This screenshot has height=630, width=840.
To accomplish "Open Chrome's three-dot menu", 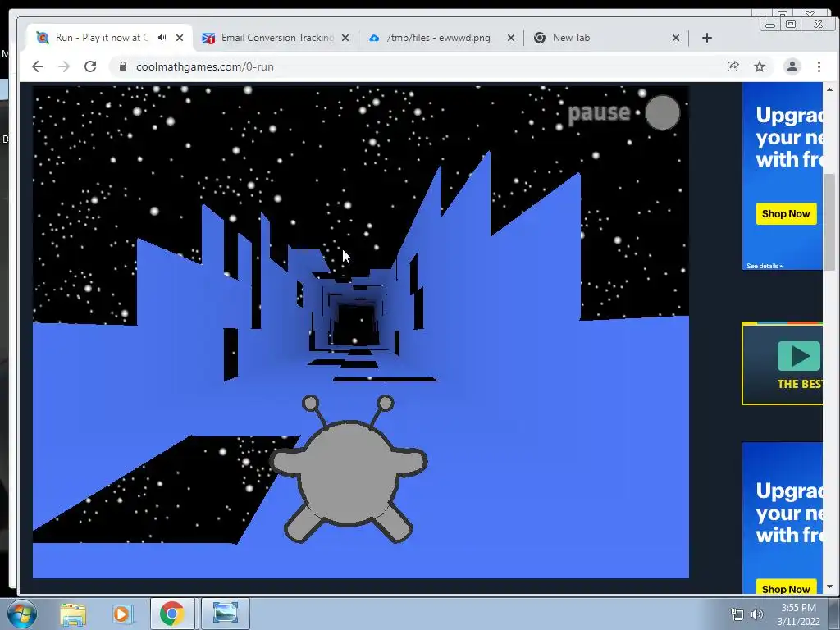I will 819,66.
